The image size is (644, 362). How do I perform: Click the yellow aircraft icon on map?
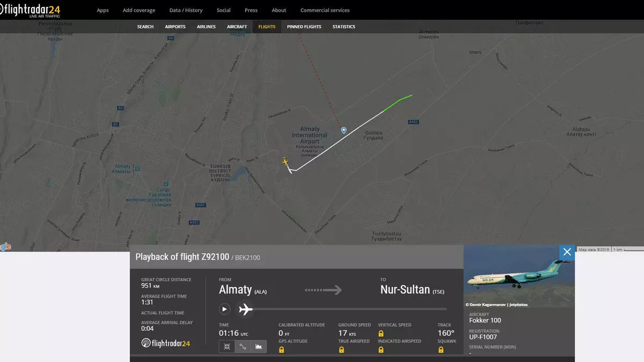tap(285, 161)
